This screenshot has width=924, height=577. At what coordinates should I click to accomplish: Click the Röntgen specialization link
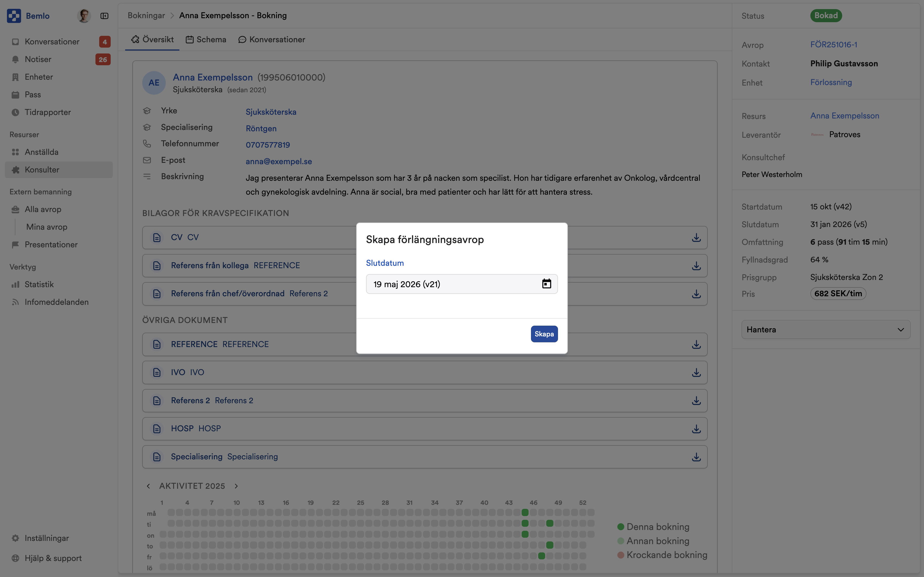(261, 128)
